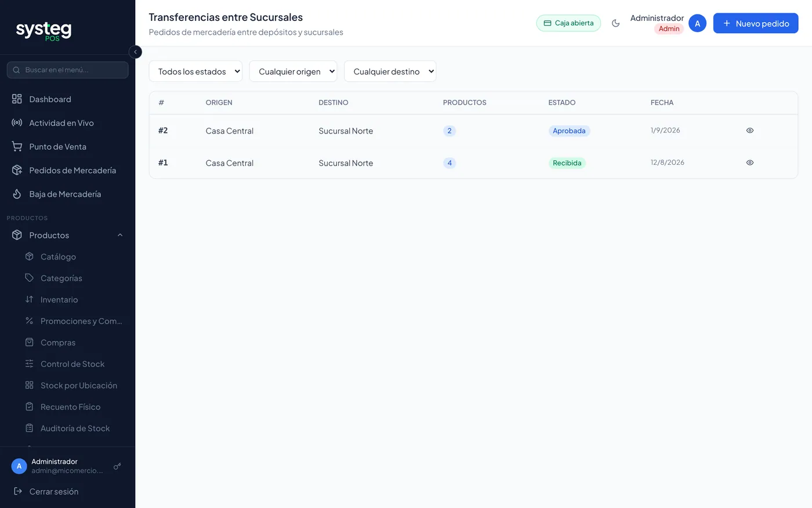Click the systeg POS logo
Screen dimensions: 812x508
pyautogui.click(x=43, y=31)
